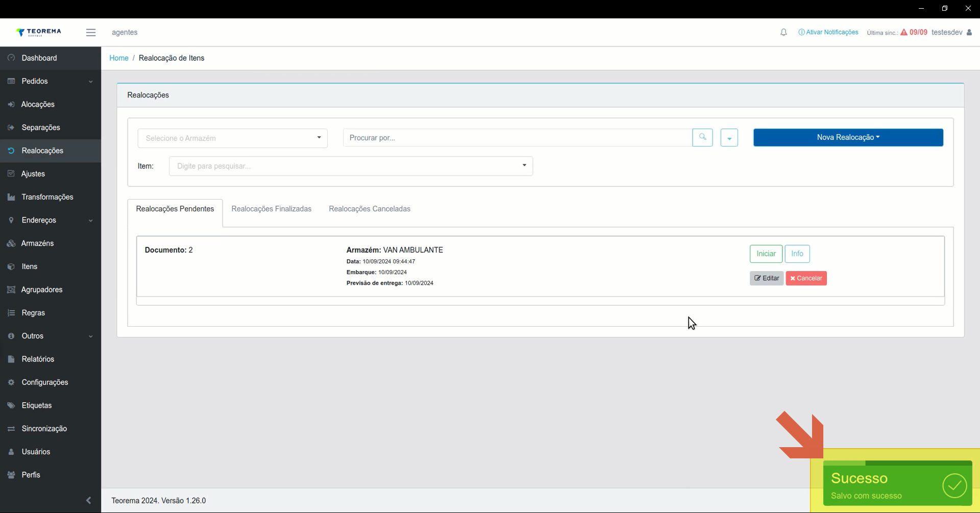Click the Relatórios file icon
The height and width of the screenshot is (513, 980).
point(11,359)
